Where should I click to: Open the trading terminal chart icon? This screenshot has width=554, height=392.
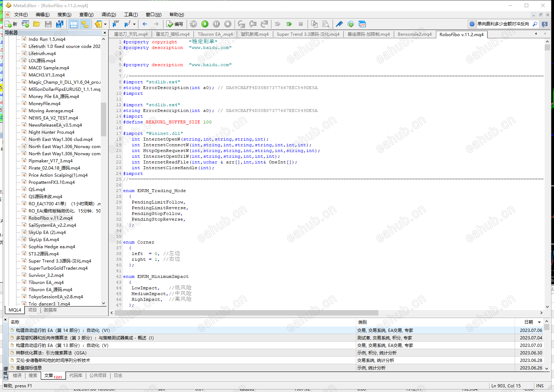tap(362, 24)
